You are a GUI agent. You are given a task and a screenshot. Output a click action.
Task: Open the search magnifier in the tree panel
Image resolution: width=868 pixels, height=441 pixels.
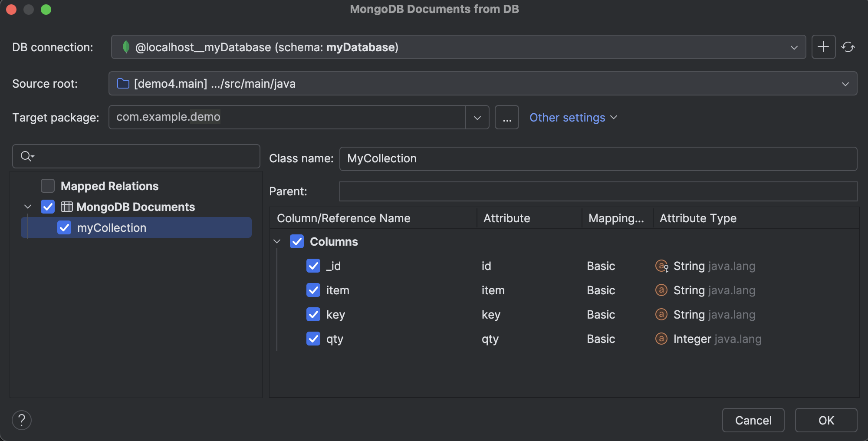(x=26, y=156)
